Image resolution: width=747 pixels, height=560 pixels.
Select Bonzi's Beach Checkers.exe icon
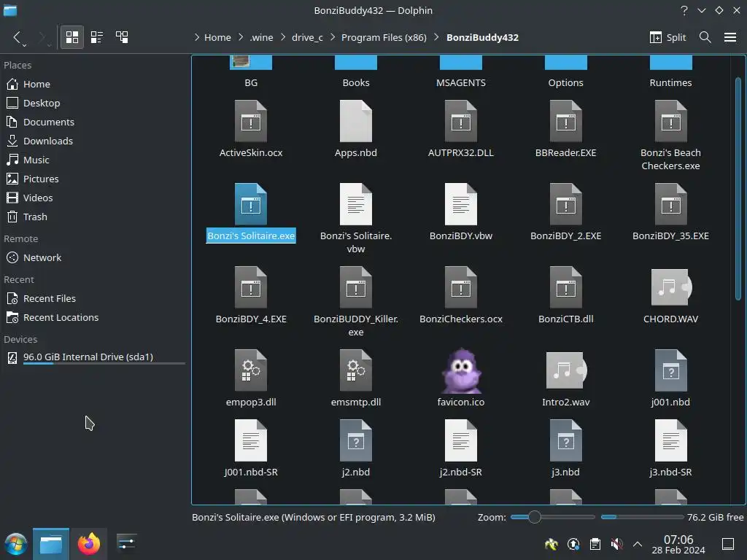pos(671,121)
